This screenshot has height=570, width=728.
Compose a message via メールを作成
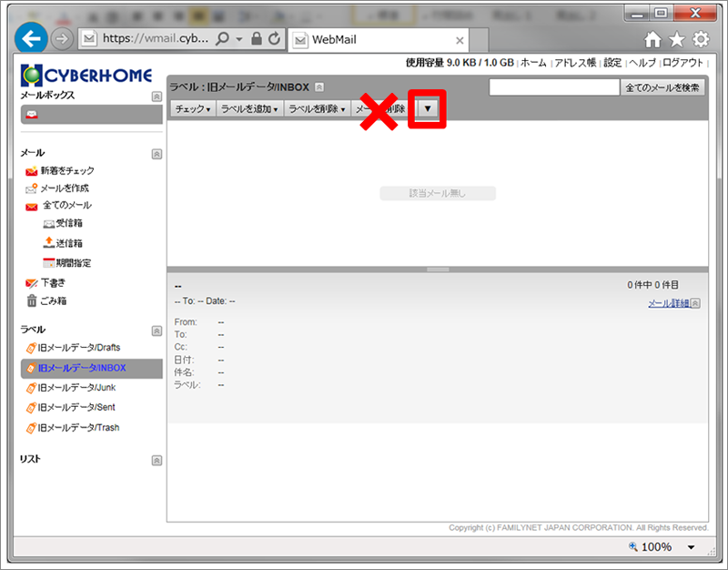(x=64, y=188)
